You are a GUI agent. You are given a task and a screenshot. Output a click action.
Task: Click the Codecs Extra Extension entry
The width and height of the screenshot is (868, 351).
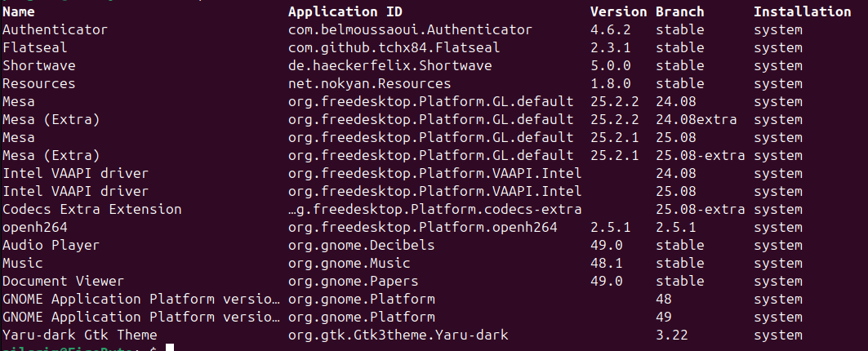click(x=91, y=209)
